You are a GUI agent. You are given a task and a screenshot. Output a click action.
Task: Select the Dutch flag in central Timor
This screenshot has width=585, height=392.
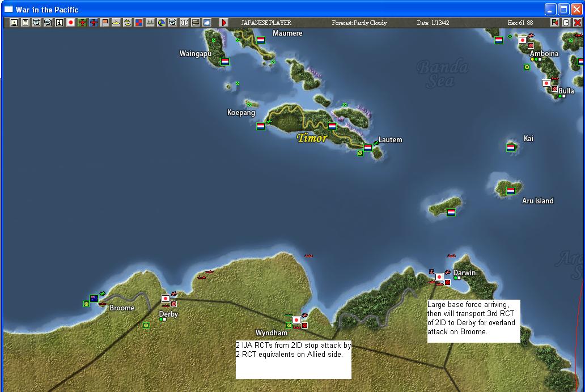pyautogui.click(x=332, y=126)
